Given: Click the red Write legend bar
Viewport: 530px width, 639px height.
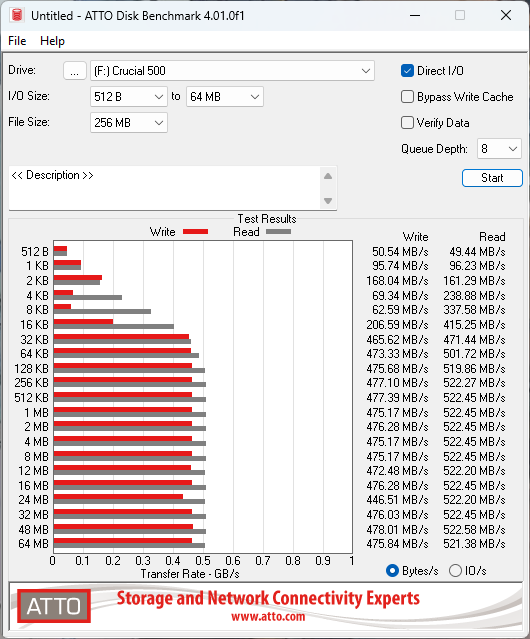Looking at the screenshot, I should [196, 231].
